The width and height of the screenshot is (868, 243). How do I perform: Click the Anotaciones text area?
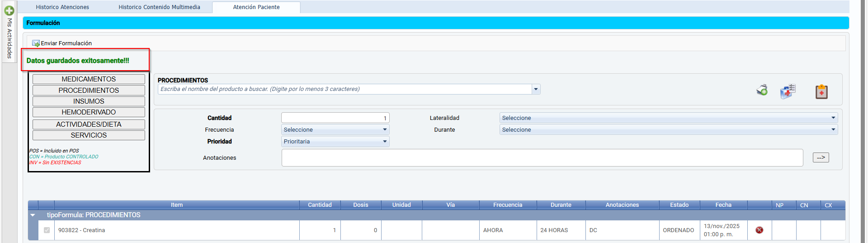click(x=542, y=158)
